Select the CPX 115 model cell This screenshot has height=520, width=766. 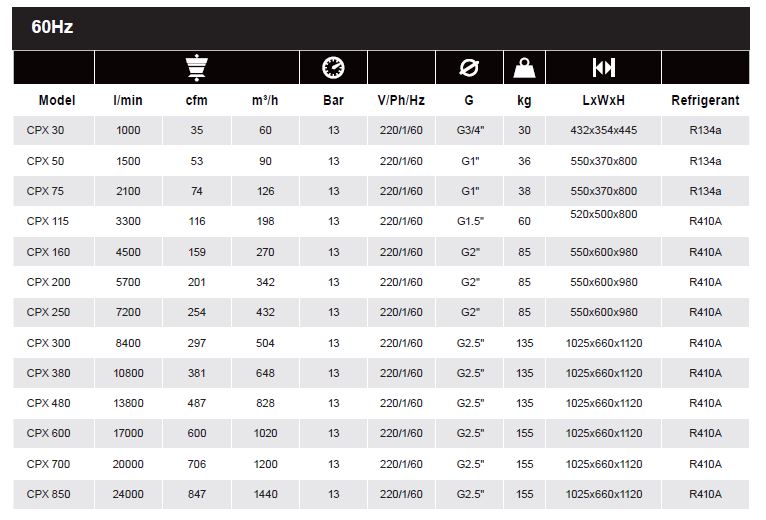coord(53,221)
